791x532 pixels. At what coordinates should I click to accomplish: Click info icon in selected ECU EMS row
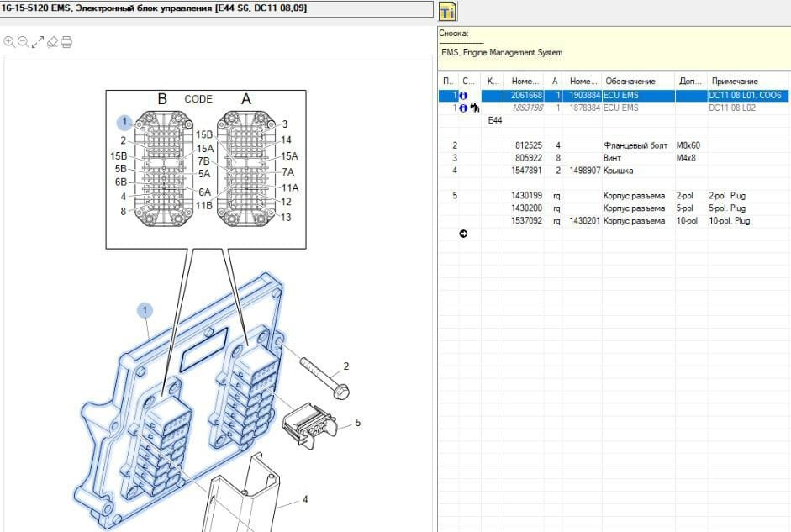[463, 96]
